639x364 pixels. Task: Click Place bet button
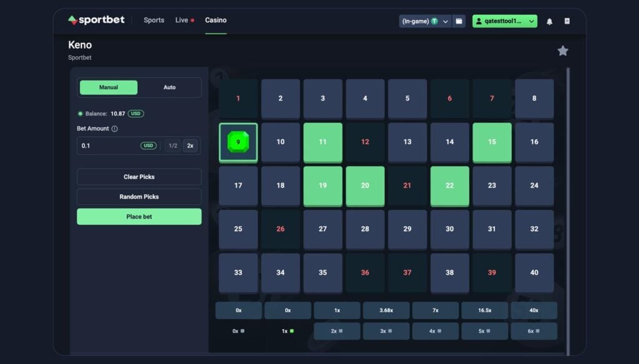click(139, 217)
